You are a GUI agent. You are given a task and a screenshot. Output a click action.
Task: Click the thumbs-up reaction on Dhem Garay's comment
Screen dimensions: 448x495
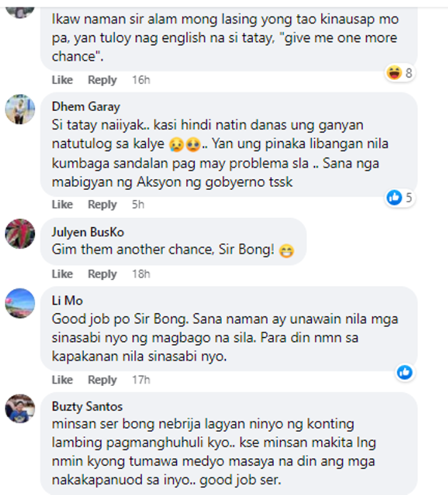click(394, 197)
